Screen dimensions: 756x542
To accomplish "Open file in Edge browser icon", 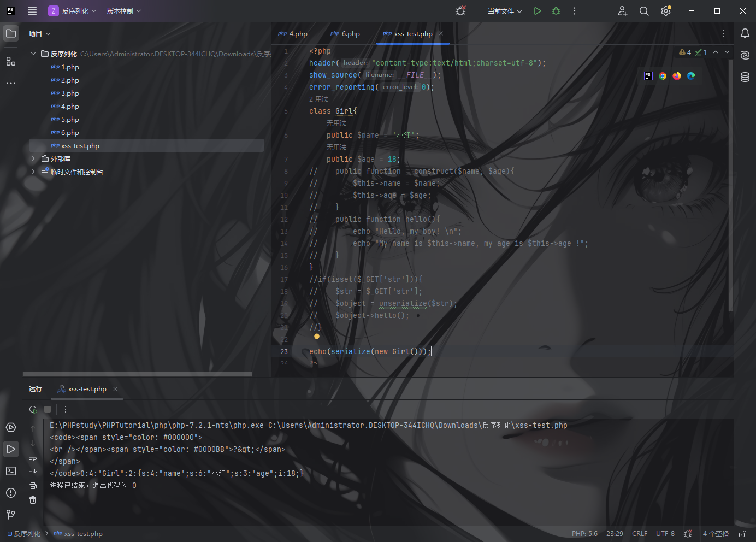I will [691, 76].
